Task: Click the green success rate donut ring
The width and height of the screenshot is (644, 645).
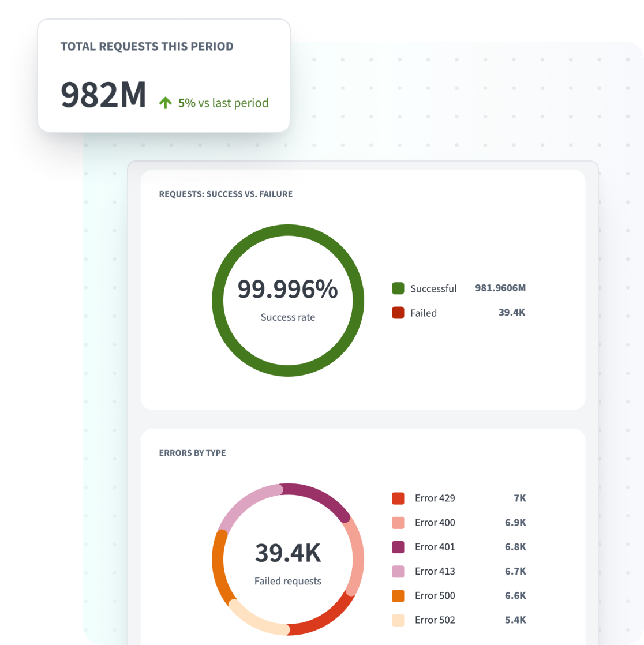Action: coord(288,230)
